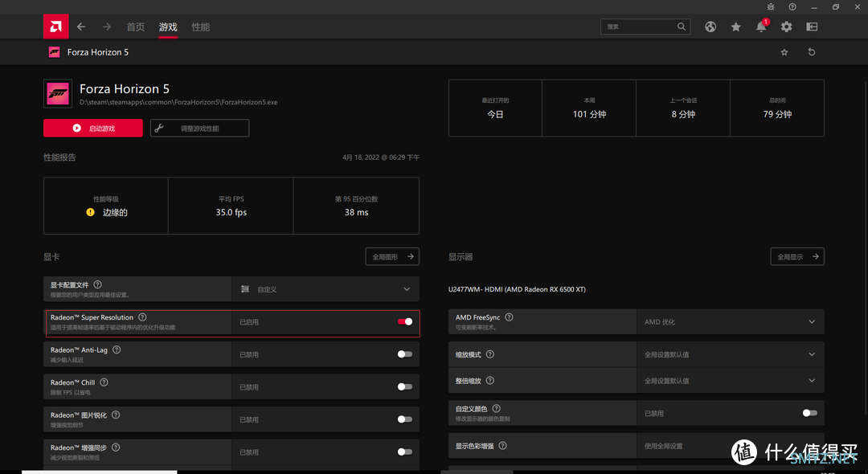Click the 总时间 79 分钟 stat
The height and width of the screenshot is (474, 868).
coord(777,108)
